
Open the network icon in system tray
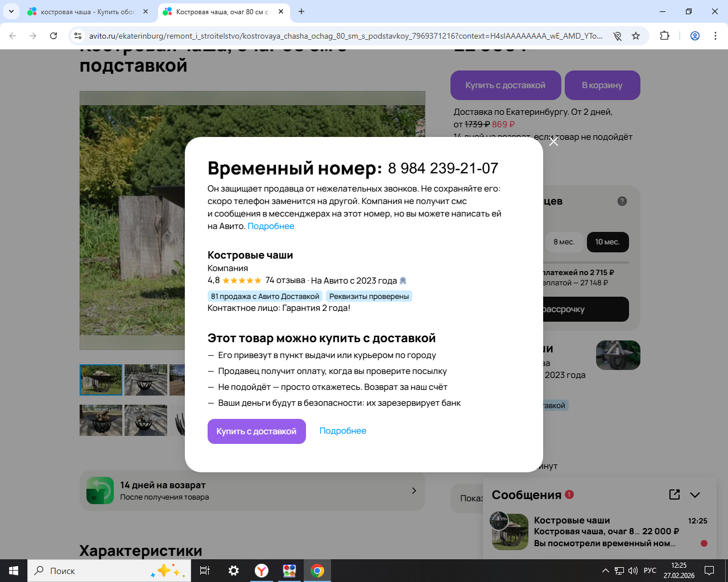(x=619, y=571)
